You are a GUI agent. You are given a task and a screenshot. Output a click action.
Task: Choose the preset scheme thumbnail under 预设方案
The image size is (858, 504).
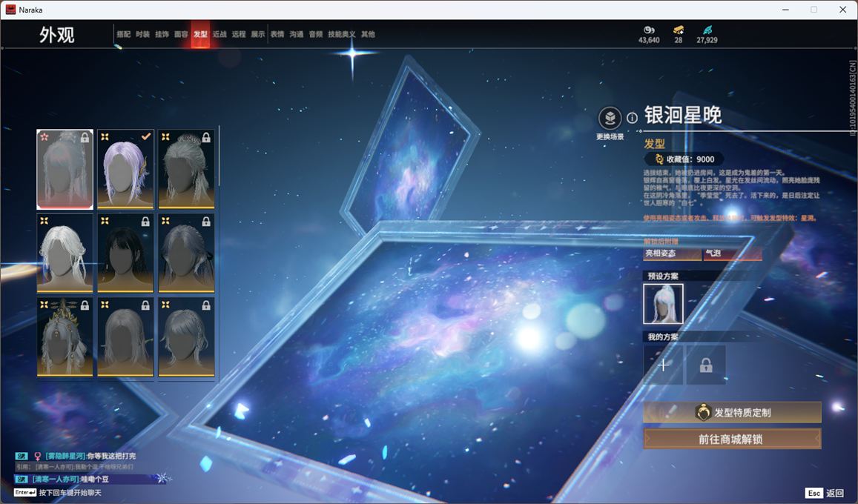click(663, 304)
